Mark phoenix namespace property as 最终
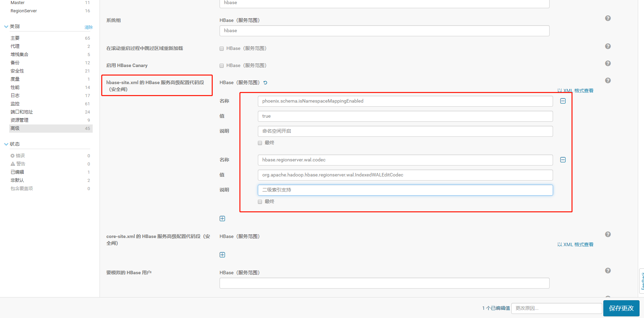Image resolution: width=644 pixels, height=318 pixels. 260,143
